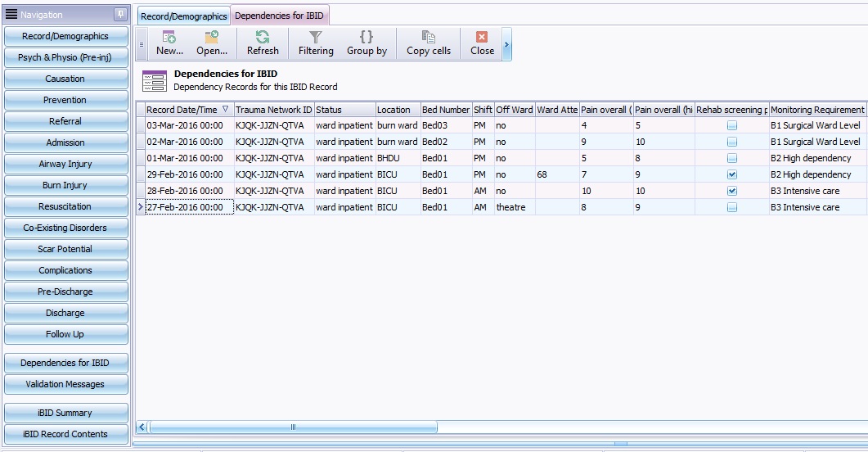Pin the Navigation panel

(x=119, y=15)
